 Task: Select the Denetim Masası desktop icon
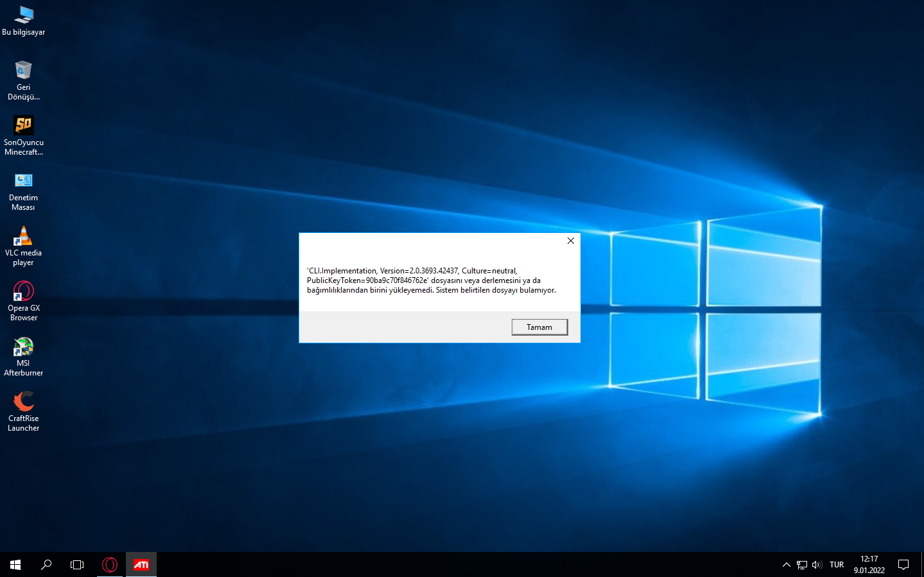click(23, 191)
